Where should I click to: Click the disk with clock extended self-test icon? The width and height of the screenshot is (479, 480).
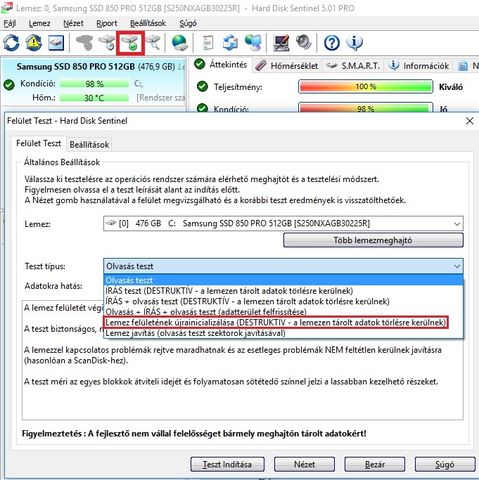click(x=107, y=43)
